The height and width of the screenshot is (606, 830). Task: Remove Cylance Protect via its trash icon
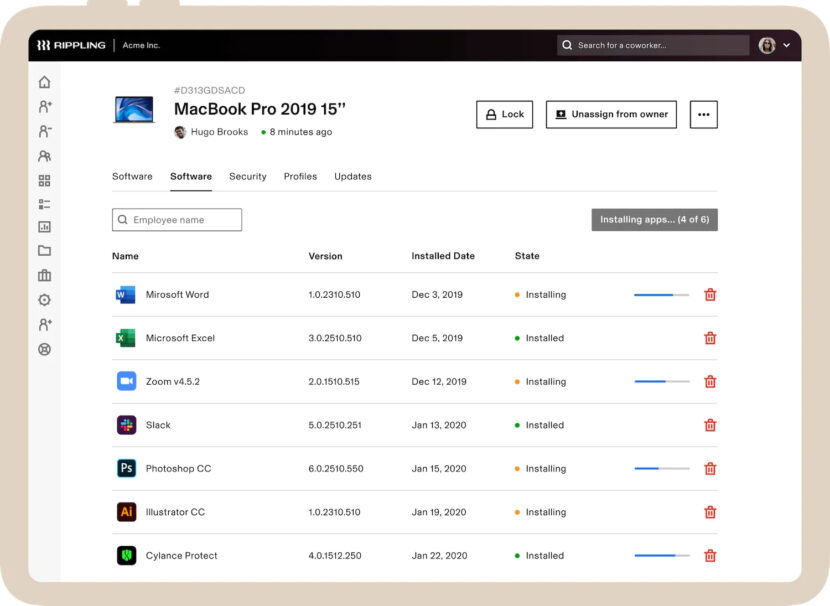pyautogui.click(x=710, y=555)
